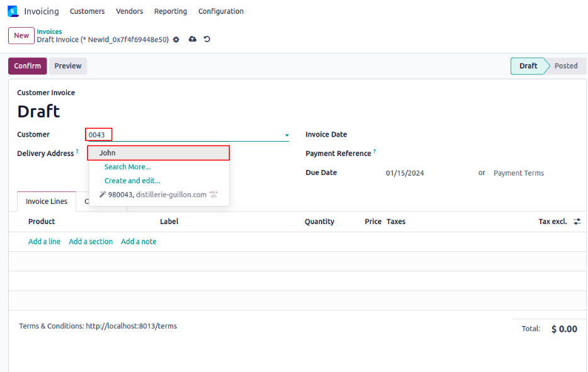Screen dimensions: 588x372
Task: Open the Reporting menu
Action: pos(170,11)
